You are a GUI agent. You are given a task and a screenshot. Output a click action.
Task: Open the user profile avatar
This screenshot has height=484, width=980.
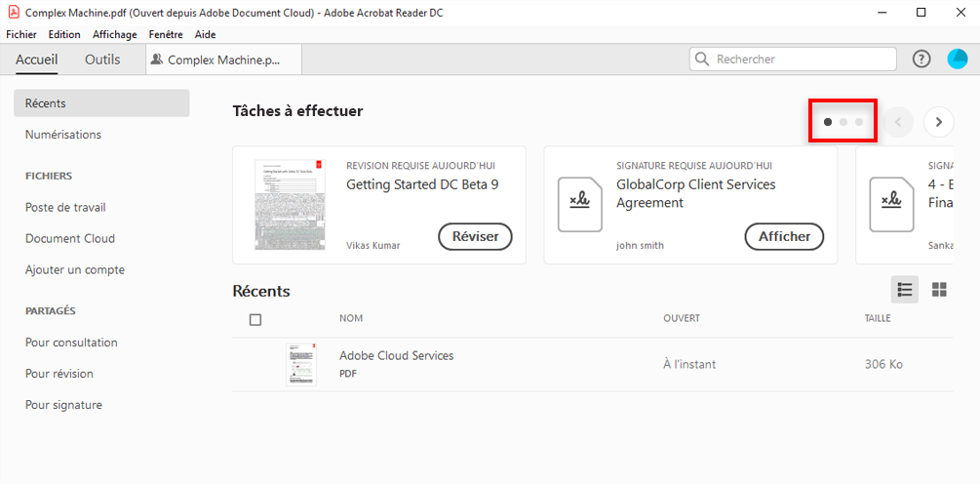pyautogui.click(x=958, y=60)
